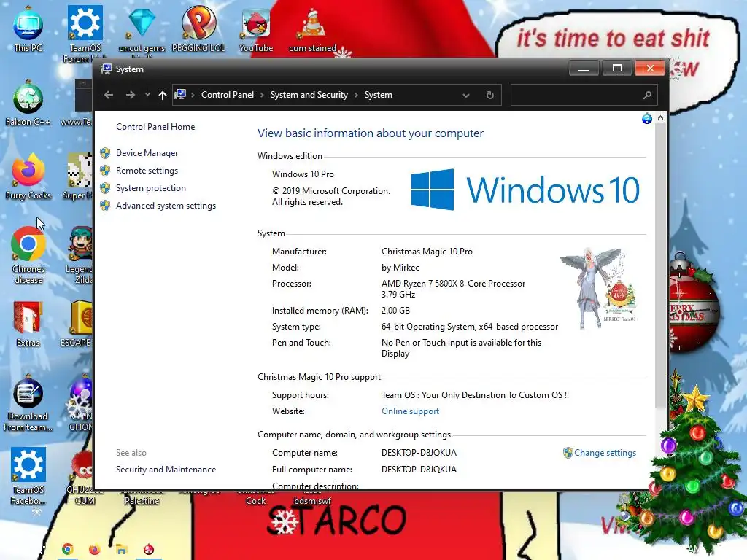Screen dimensions: 747x560
Task: Select the YouTube Angry Birds icon
Action: [x=256, y=30]
